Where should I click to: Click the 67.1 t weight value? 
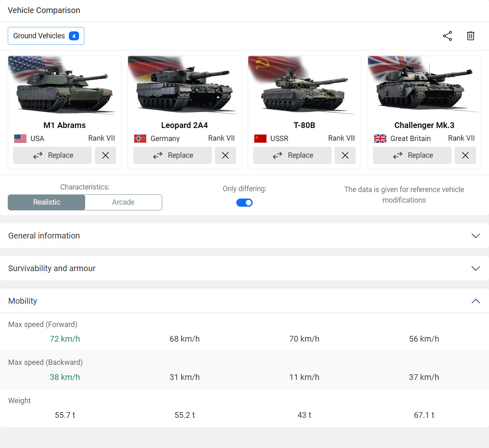pos(424,415)
